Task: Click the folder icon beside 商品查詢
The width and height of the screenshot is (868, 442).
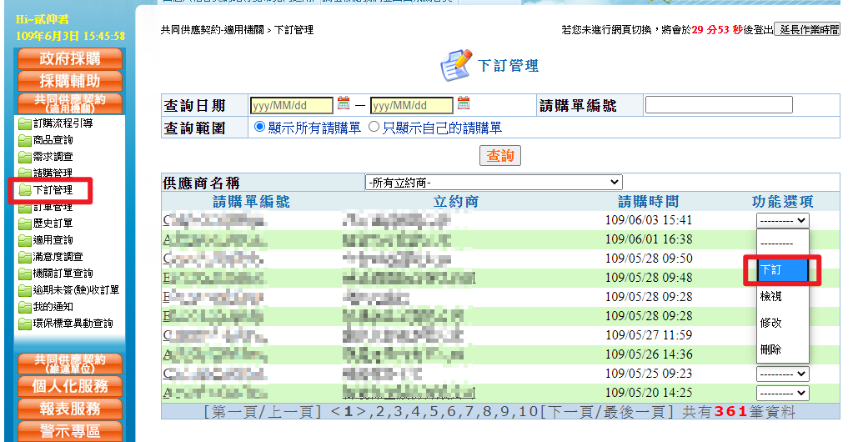Action: [x=24, y=140]
